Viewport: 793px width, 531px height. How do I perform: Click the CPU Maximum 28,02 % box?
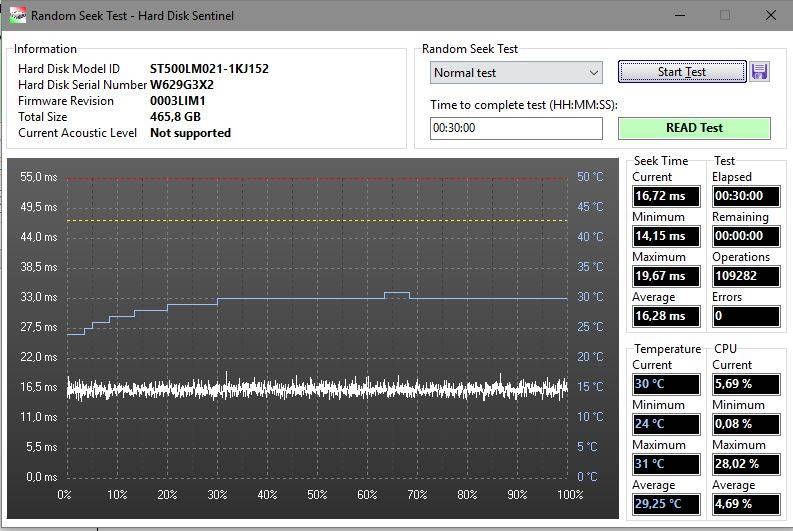click(x=746, y=464)
